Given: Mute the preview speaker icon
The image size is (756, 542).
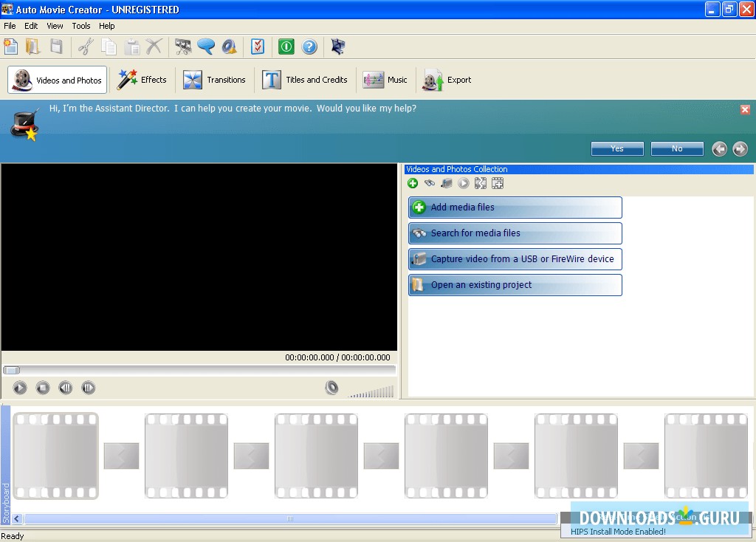Looking at the screenshot, I should (331, 388).
